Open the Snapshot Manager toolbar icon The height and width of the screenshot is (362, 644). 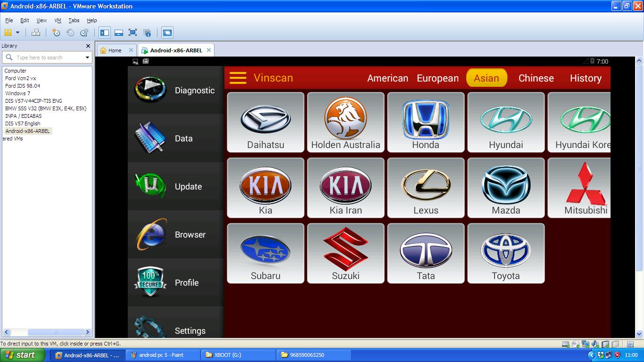point(84,32)
